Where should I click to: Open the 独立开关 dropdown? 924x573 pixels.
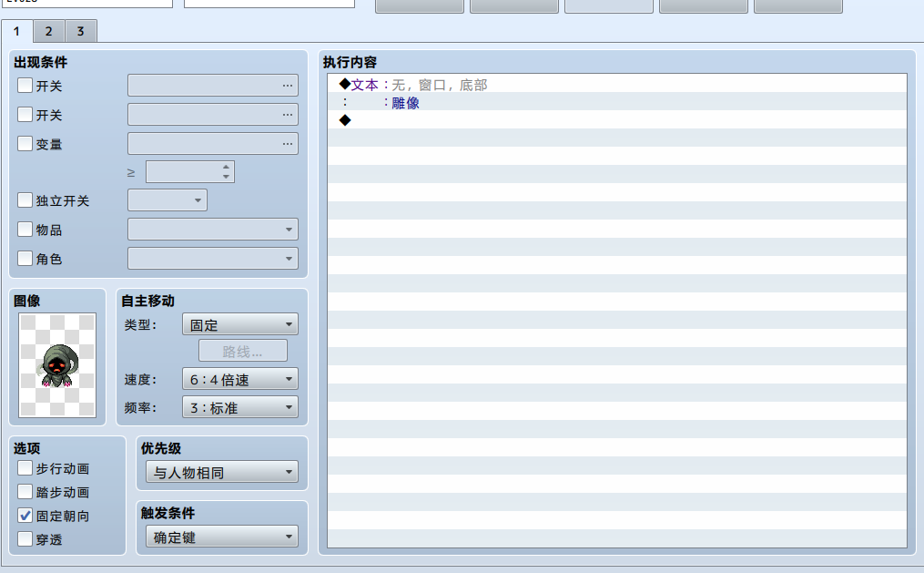click(168, 200)
